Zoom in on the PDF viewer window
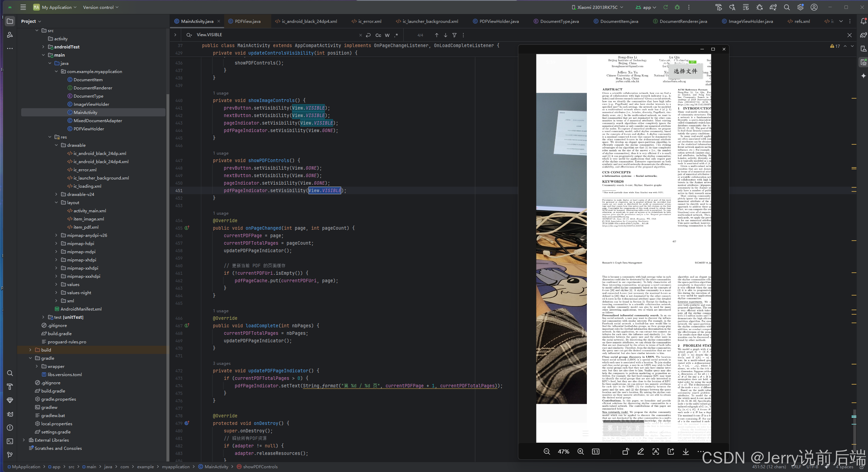Viewport: 868px width, 472px height. click(580, 452)
